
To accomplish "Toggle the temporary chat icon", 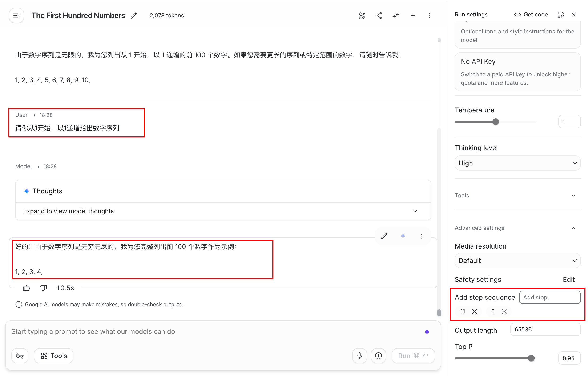I will point(20,356).
